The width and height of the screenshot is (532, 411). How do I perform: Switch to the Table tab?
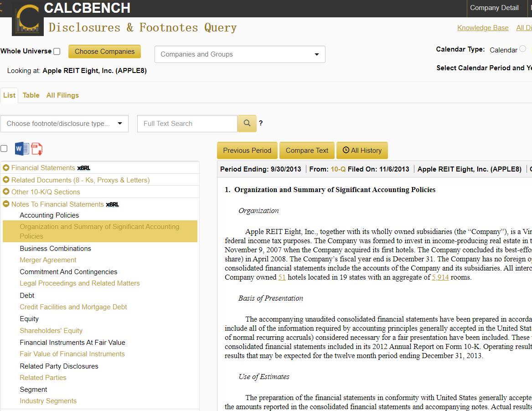[31, 95]
